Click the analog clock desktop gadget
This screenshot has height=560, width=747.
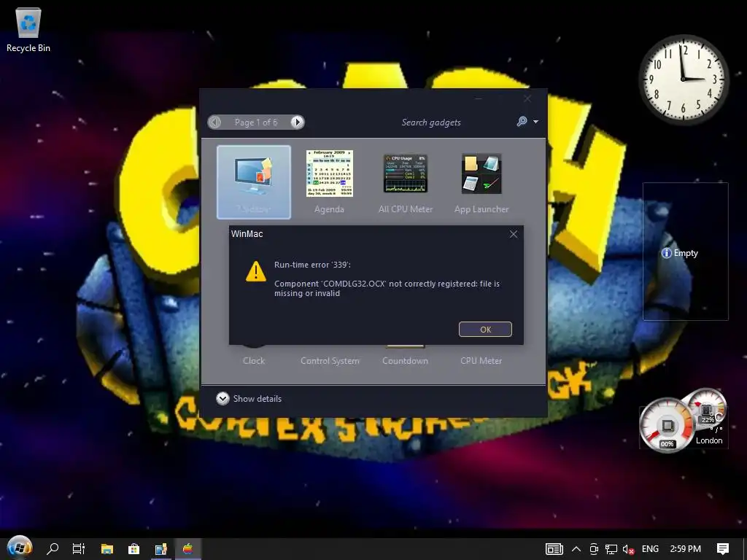click(x=684, y=79)
